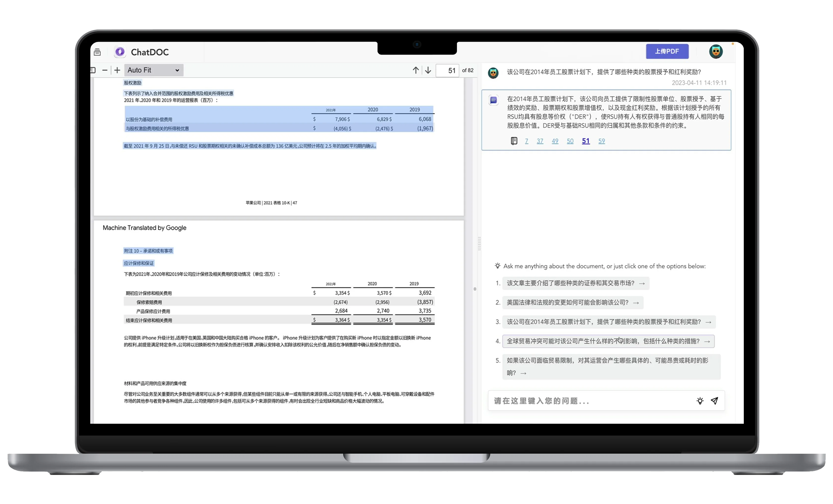Screen dimensions: 833x504
Task: Click the source pages book icon
Action: [514, 141]
